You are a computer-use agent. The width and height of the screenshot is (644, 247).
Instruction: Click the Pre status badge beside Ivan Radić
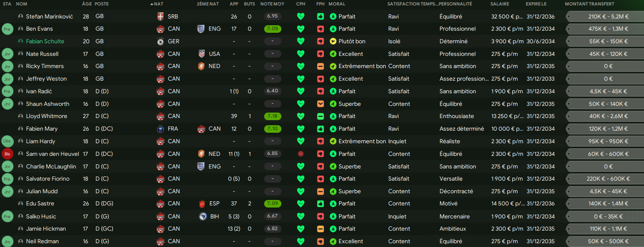(x=7, y=91)
